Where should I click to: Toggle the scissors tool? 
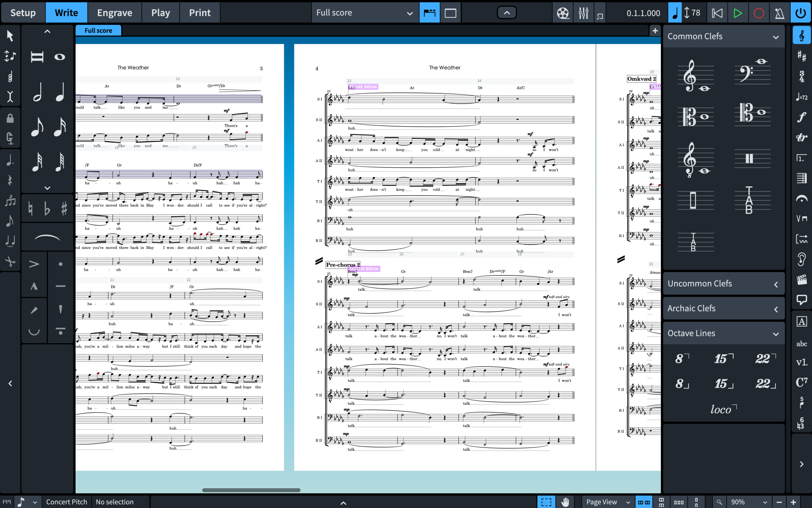10,261
